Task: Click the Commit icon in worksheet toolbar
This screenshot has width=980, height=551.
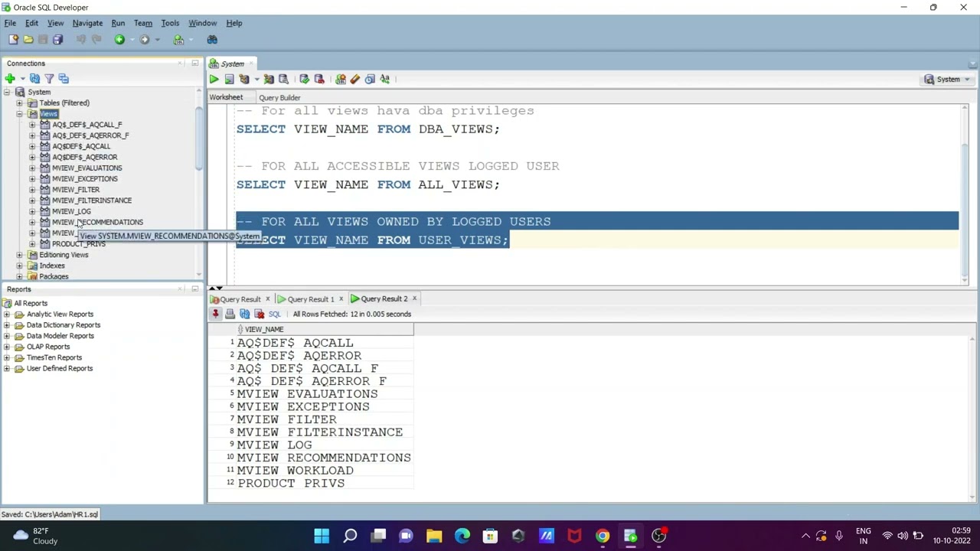Action: [304, 79]
